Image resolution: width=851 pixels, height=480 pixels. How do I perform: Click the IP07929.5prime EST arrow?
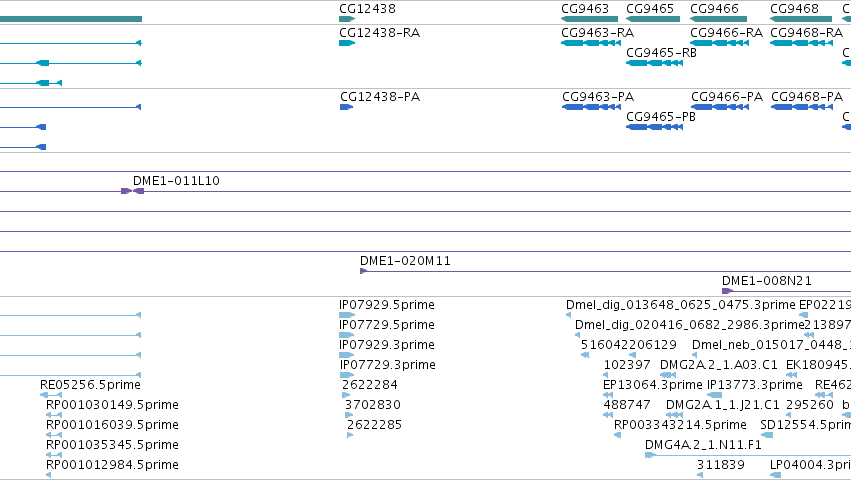tap(347, 315)
